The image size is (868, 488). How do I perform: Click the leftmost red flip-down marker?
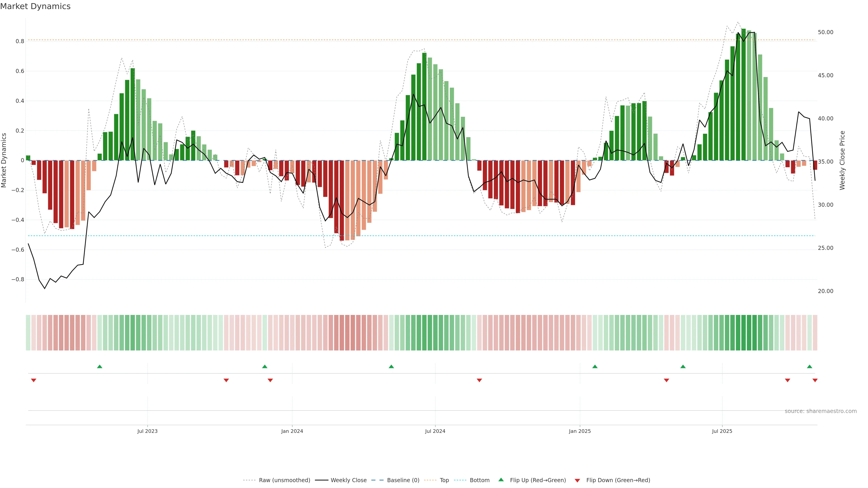(33, 380)
